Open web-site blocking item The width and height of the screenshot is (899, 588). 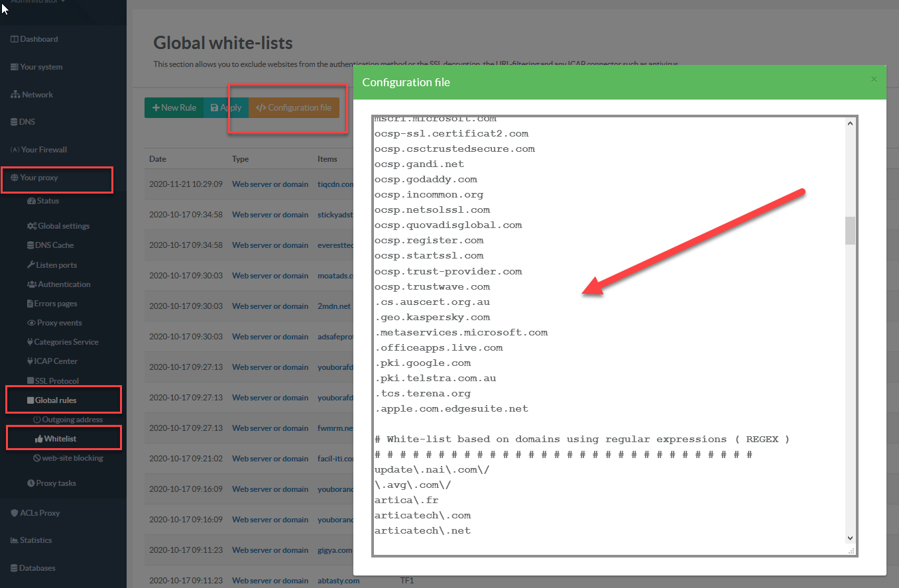tap(68, 458)
